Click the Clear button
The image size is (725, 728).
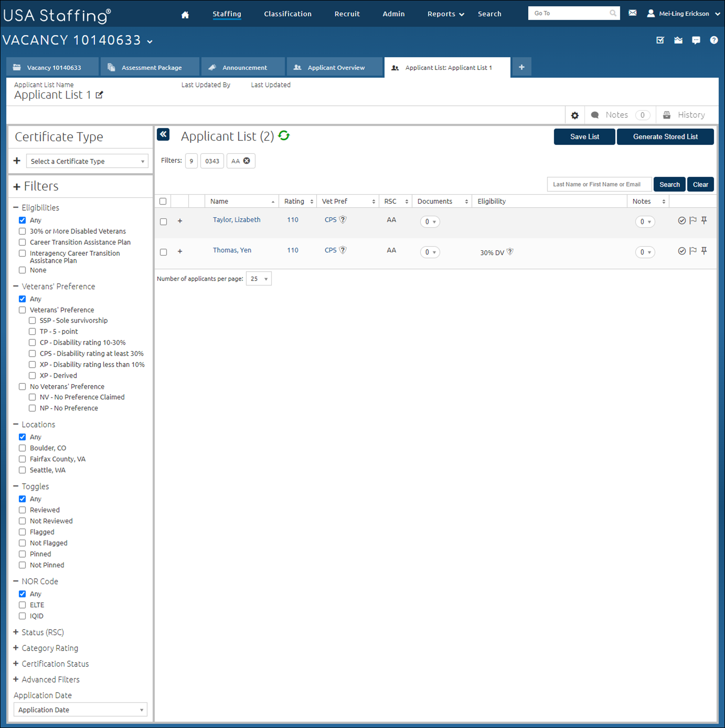(701, 184)
